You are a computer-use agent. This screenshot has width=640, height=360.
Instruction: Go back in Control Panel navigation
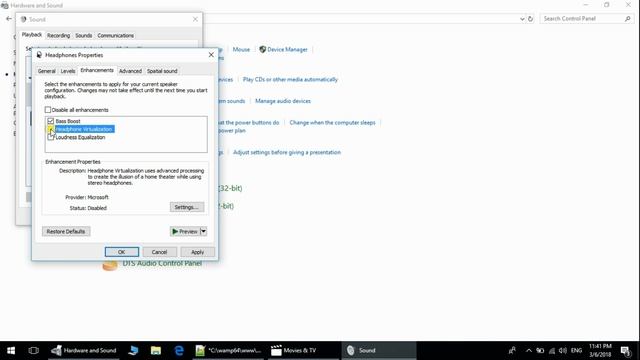click(x=9, y=19)
